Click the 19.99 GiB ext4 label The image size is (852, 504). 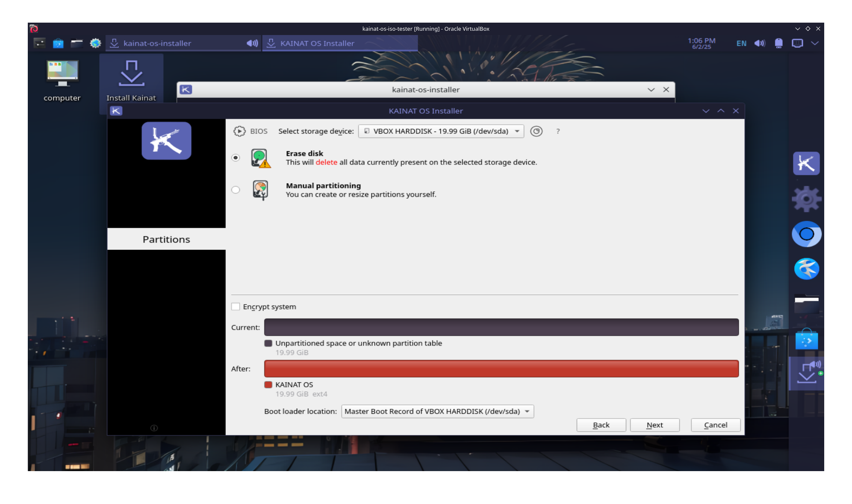pos(301,394)
